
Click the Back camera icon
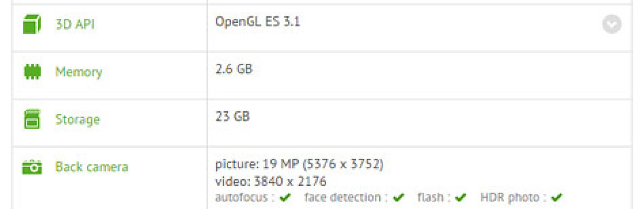(32, 168)
